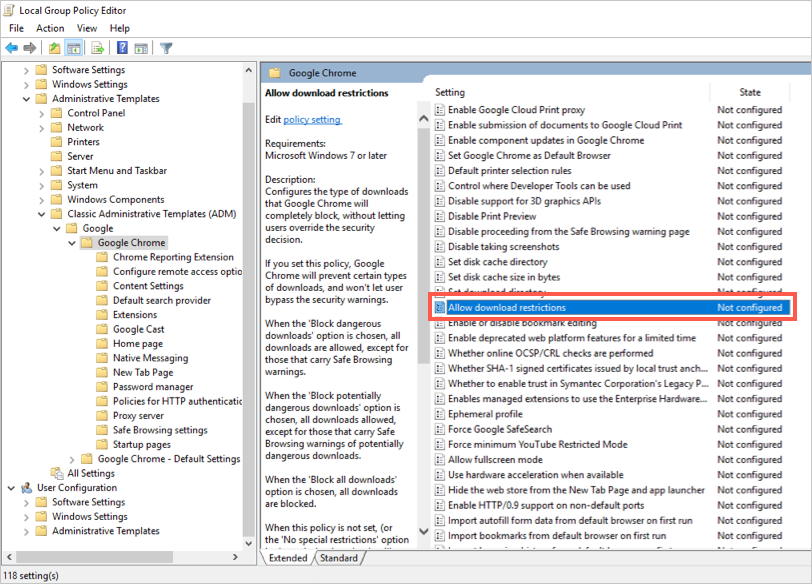Collapse the Google Chrome tree node
The height and width of the screenshot is (584, 812).
(x=71, y=243)
